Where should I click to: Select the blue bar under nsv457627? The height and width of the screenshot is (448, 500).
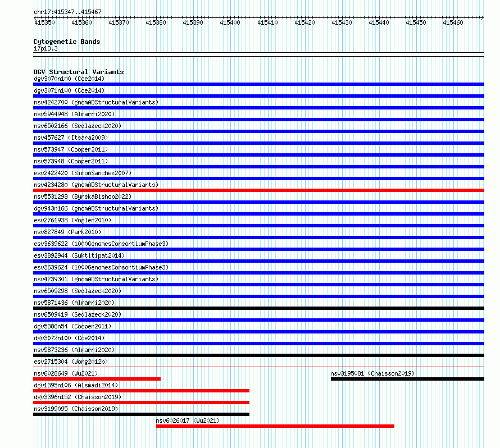(x=258, y=143)
